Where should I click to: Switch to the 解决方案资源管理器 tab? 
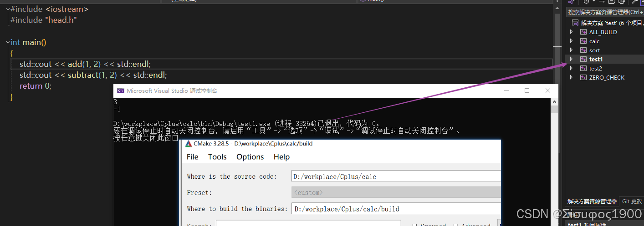click(592, 201)
